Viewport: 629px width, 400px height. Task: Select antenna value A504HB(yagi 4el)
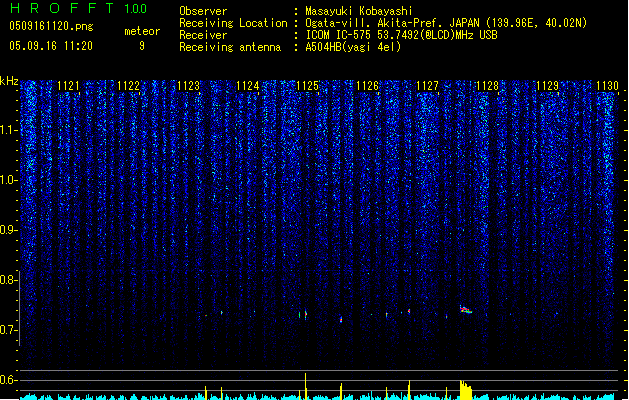353,47
